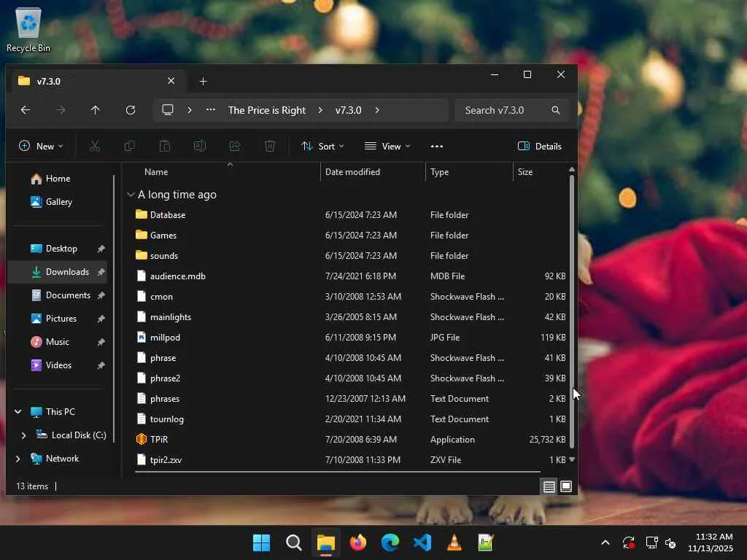Sort by the Size column header

[x=525, y=172]
